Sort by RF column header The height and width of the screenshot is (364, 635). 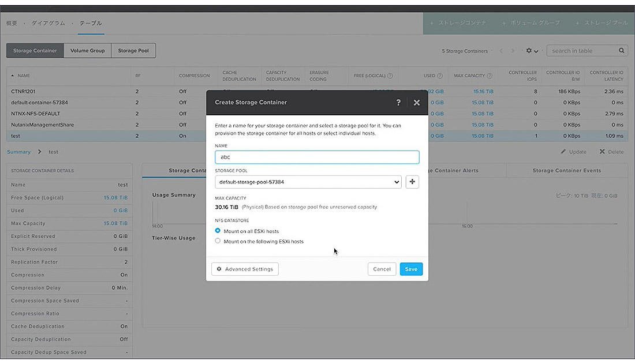pyautogui.click(x=138, y=76)
